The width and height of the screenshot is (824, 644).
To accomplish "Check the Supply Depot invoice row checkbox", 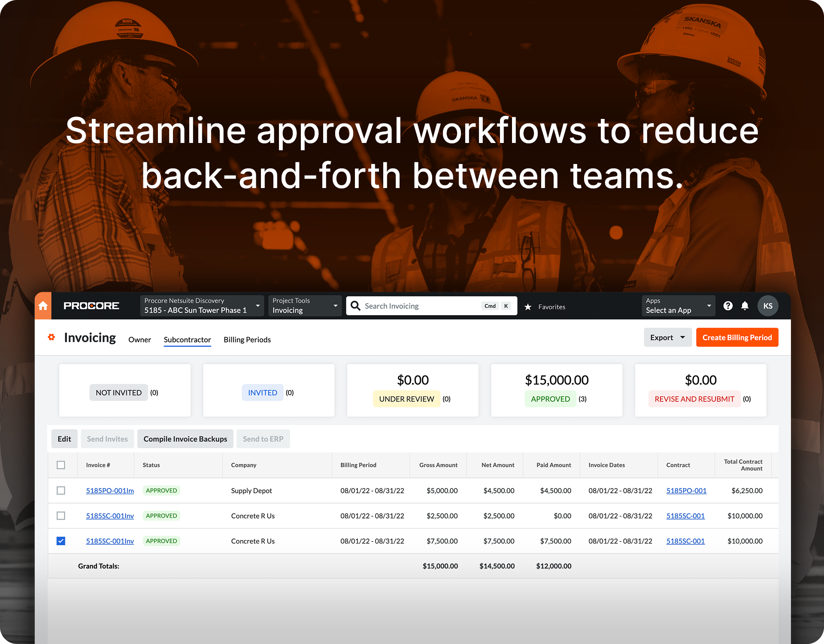I will point(61,490).
